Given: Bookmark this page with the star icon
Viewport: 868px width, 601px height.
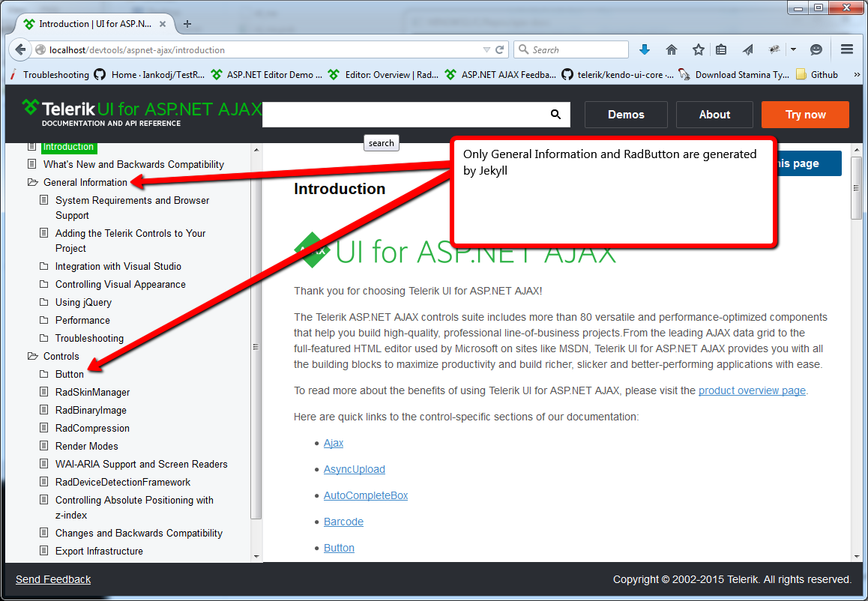Looking at the screenshot, I should 699,49.
